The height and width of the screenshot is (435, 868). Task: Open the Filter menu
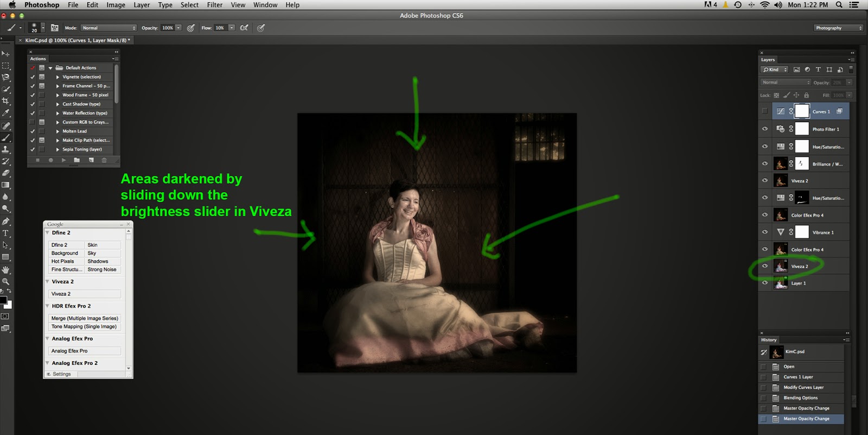click(x=215, y=5)
